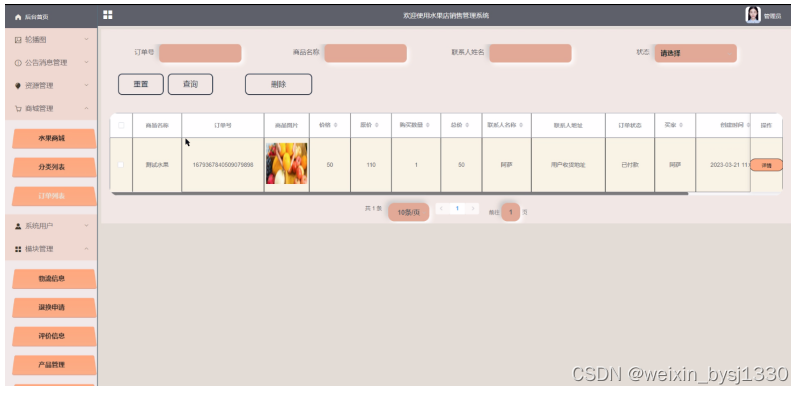Click the 测试水果 product name cell

(157, 165)
